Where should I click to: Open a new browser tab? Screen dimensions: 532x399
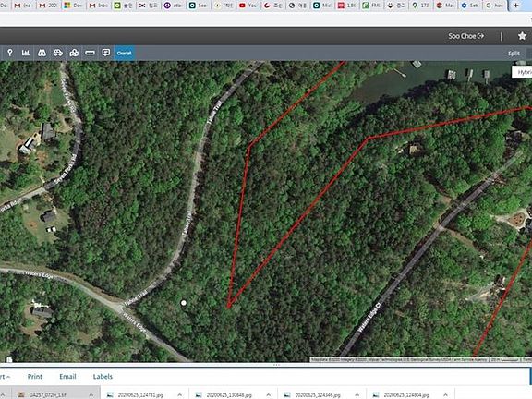point(515,6)
